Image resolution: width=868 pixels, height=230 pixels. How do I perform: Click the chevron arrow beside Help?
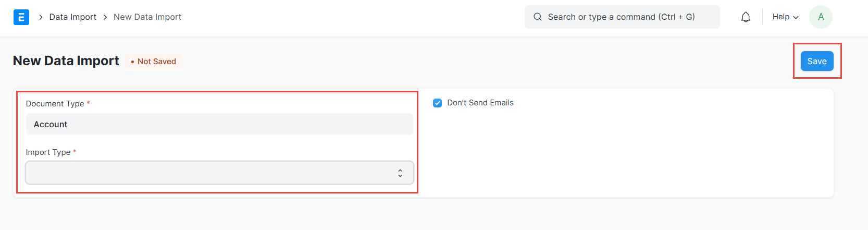pyautogui.click(x=796, y=17)
